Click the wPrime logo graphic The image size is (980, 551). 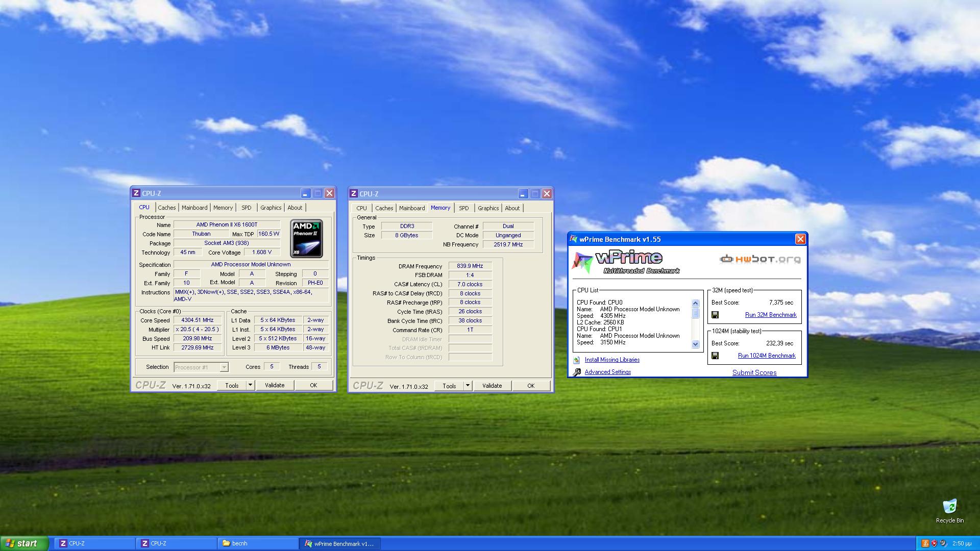626,261
